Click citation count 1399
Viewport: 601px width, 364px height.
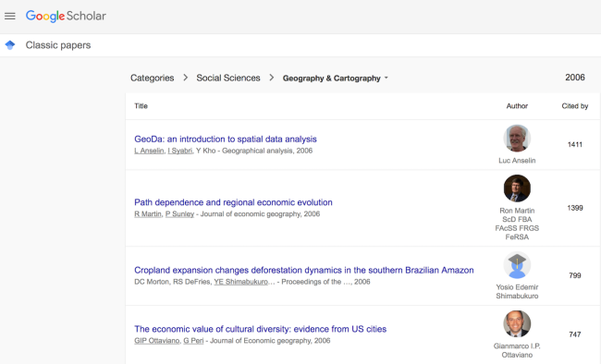coord(575,208)
